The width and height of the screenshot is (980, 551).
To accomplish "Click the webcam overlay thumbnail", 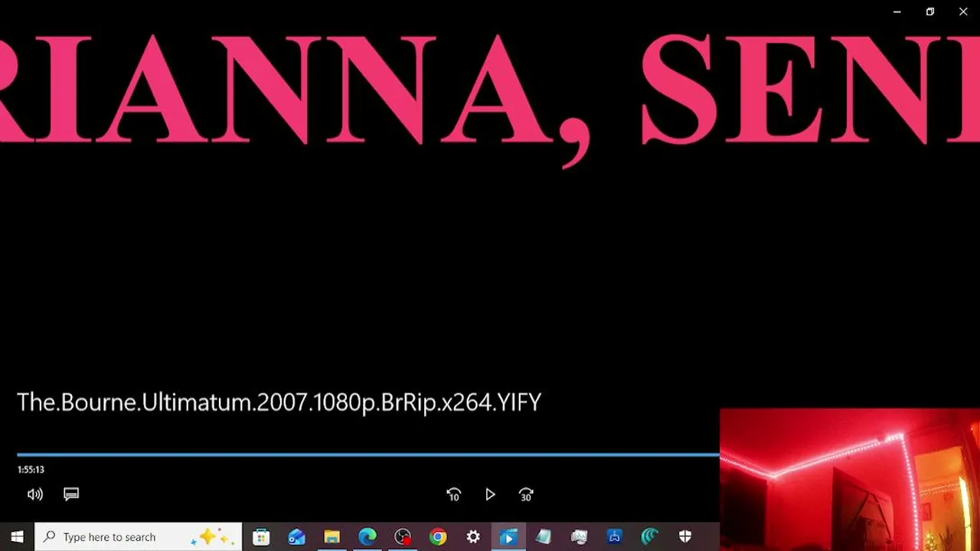I will (850, 480).
